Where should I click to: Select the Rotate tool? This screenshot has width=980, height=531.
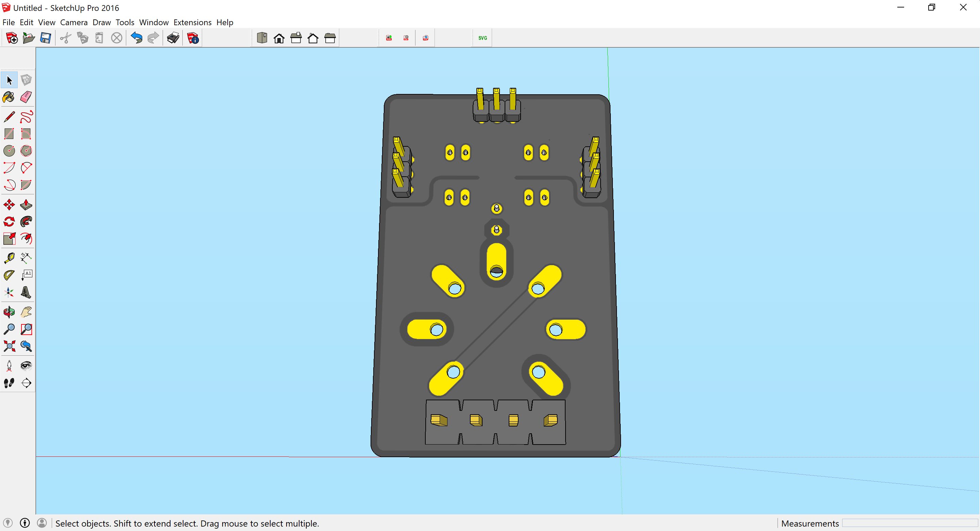(x=9, y=222)
